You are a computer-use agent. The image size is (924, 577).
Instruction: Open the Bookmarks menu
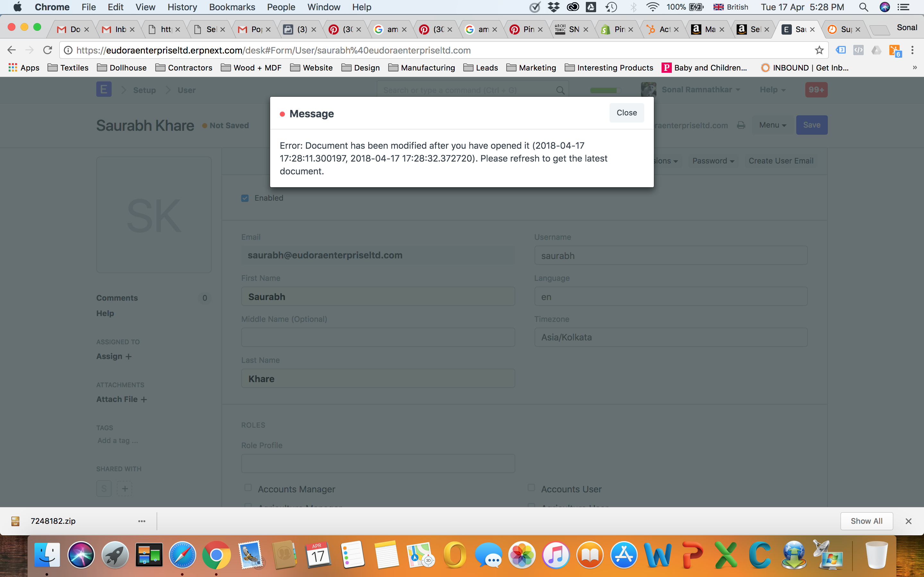[x=232, y=7]
